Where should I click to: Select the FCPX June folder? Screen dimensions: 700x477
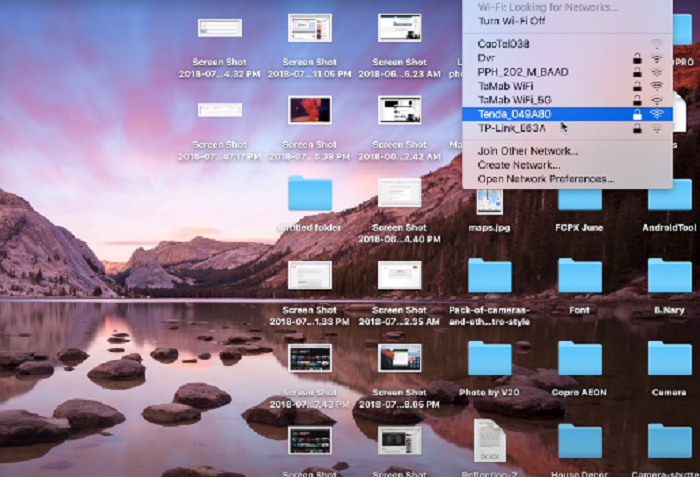(x=579, y=199)
